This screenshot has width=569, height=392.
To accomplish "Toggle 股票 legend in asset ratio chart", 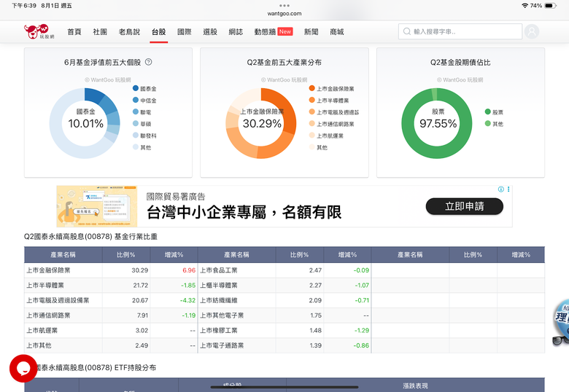I will (x=494, y=112).
